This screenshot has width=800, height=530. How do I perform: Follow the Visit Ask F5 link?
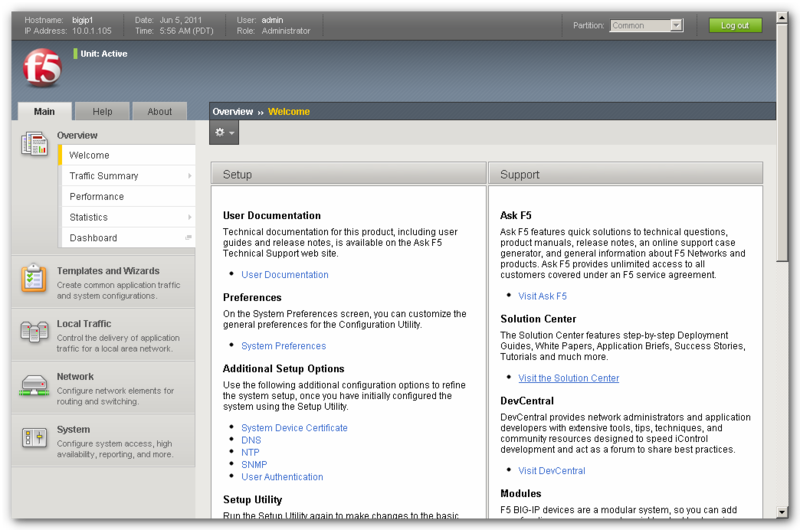(542, 296)
